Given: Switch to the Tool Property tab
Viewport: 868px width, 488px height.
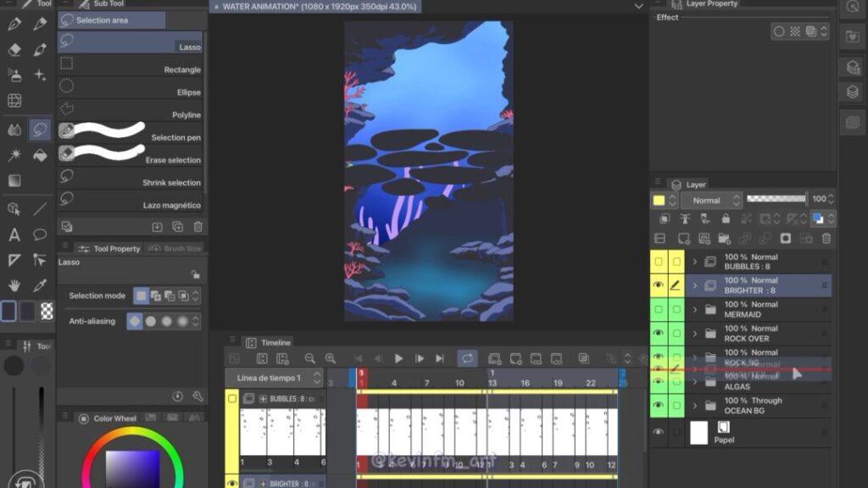Looking at the screenshot, I should pyautogui.click(x=109, y=249).
